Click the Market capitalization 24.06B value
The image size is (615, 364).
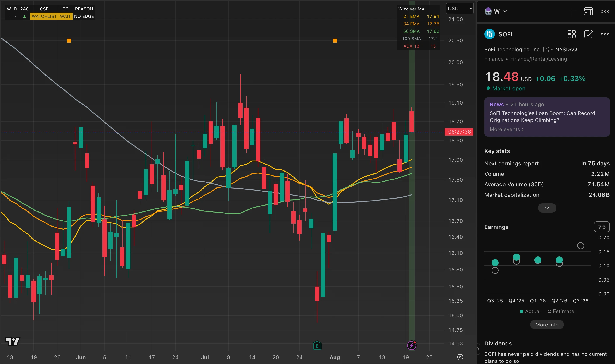[x=599, y=195]
